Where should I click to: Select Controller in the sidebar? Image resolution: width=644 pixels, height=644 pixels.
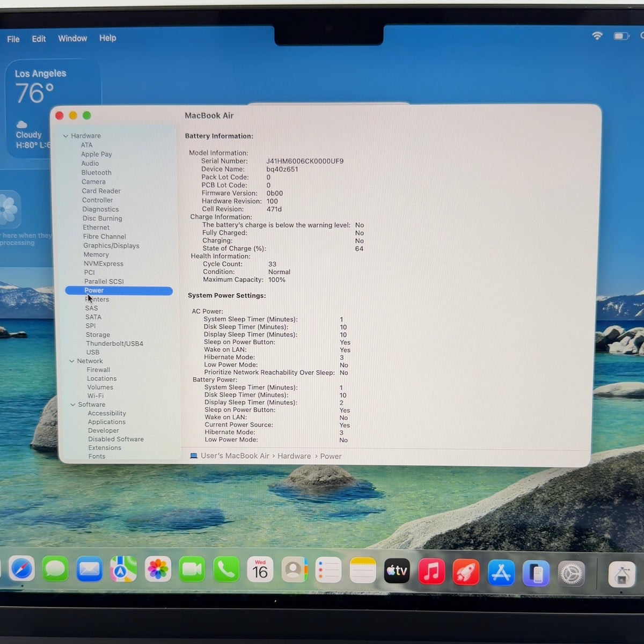(x=98, y=200)
